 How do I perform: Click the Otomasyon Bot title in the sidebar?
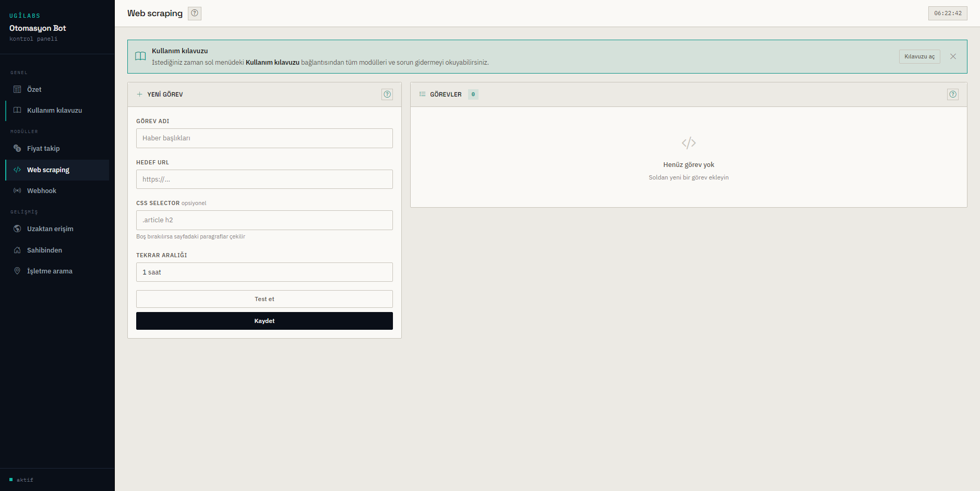coord(38,28)
